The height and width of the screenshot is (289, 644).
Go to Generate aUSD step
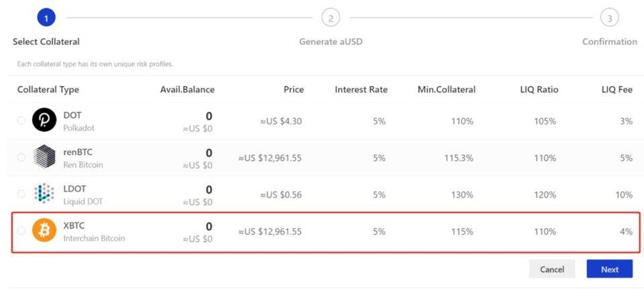tap(331, 42)
